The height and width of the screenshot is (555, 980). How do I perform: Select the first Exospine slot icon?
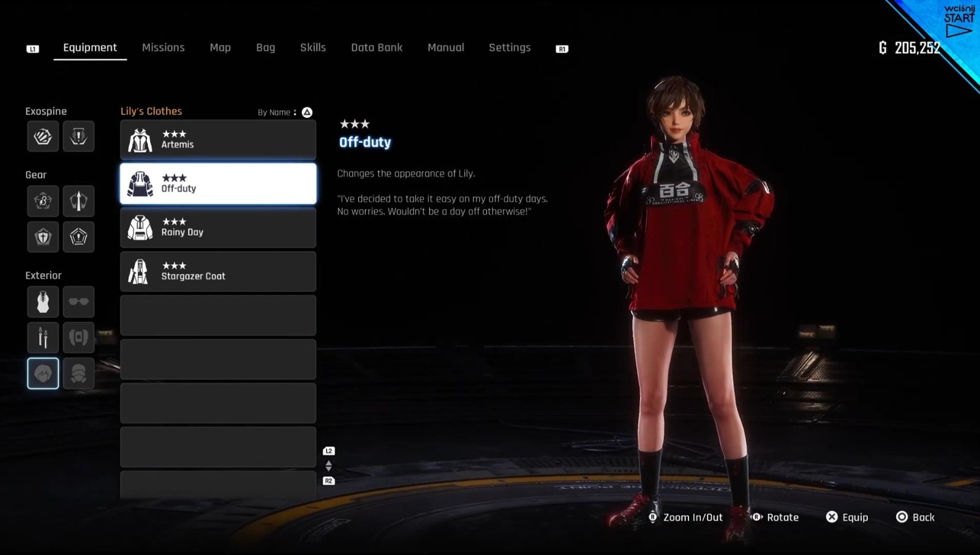(43, 137)
